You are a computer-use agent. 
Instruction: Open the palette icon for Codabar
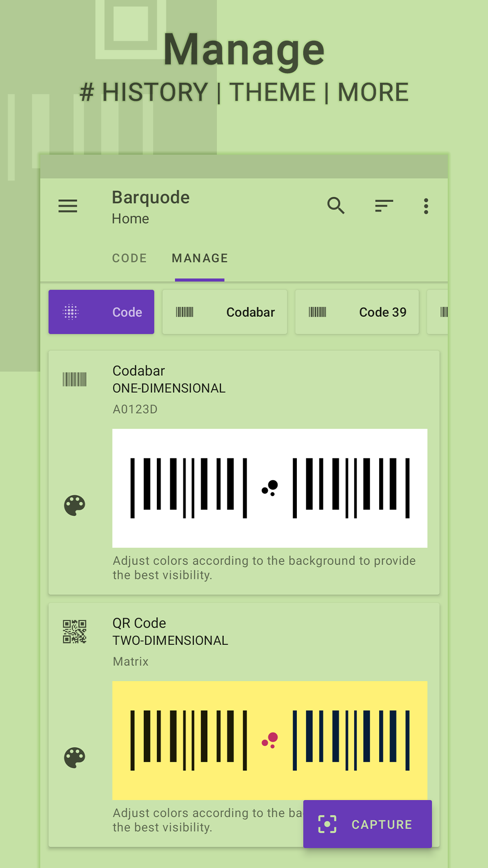coord(75,505)
